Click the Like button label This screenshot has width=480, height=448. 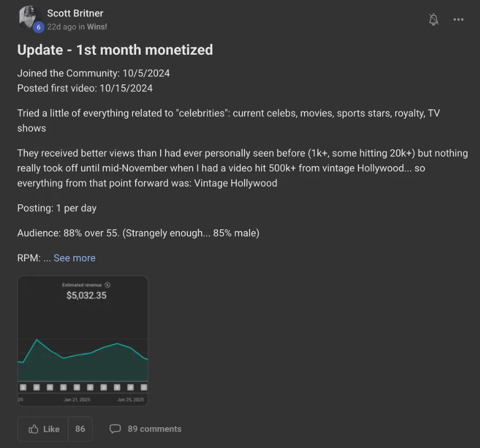click(51, 429)
